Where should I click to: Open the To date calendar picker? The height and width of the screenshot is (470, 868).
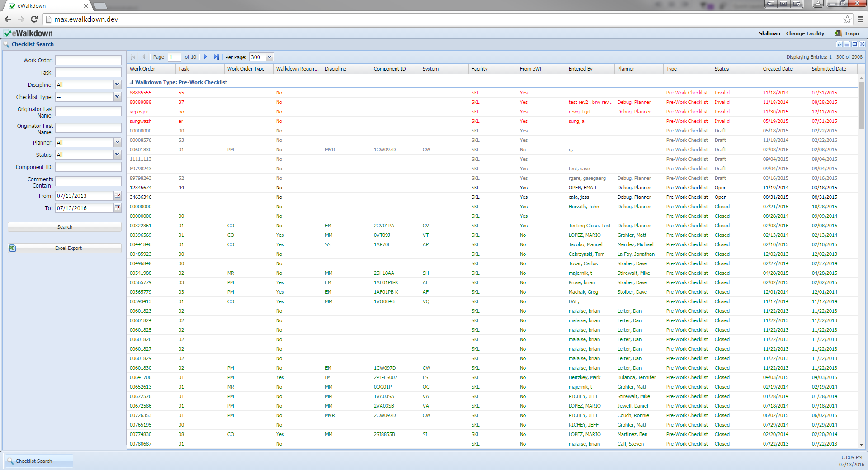[118, 208]
